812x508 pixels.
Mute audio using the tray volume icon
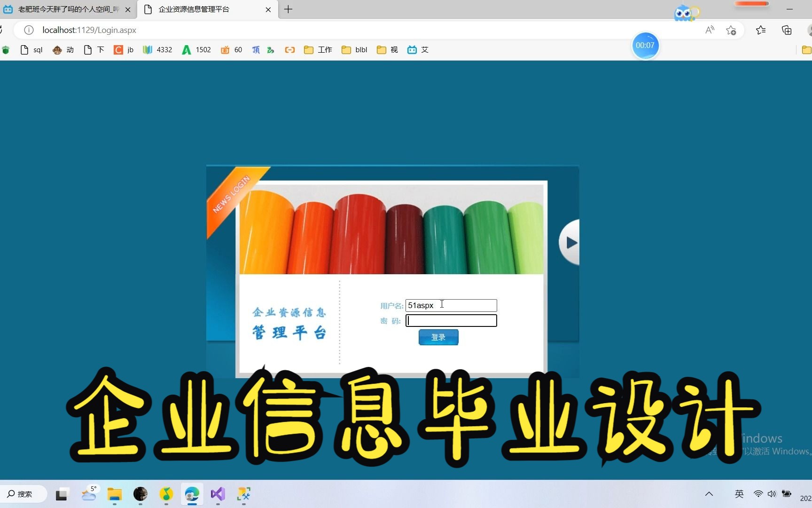tap(773, 494)
